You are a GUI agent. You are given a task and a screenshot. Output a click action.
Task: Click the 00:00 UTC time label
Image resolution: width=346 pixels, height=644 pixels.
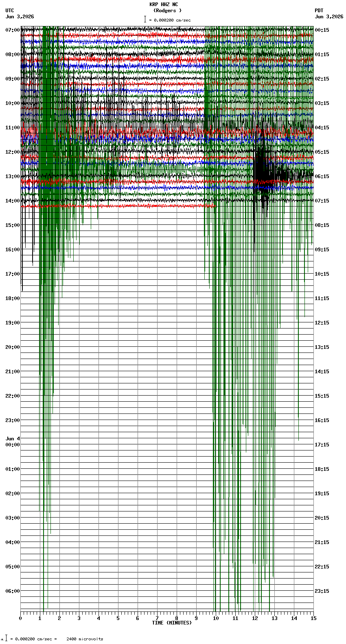(x=13, y=445)
